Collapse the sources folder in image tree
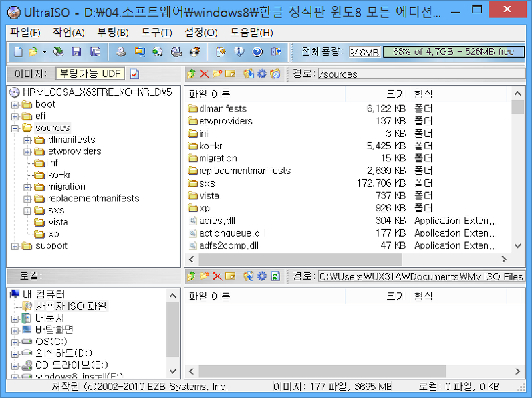Screen dimensions: 532x398 pos(15,128)
